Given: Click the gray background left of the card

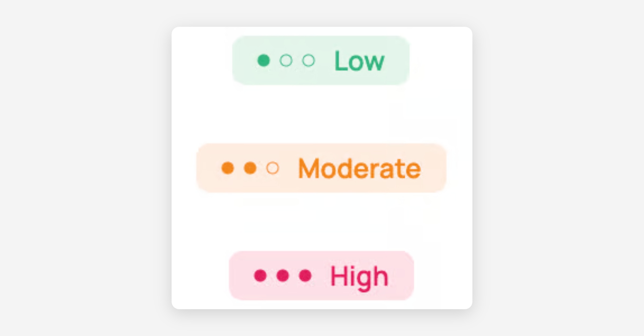Looking at the screenshot, I should (86, 168).
